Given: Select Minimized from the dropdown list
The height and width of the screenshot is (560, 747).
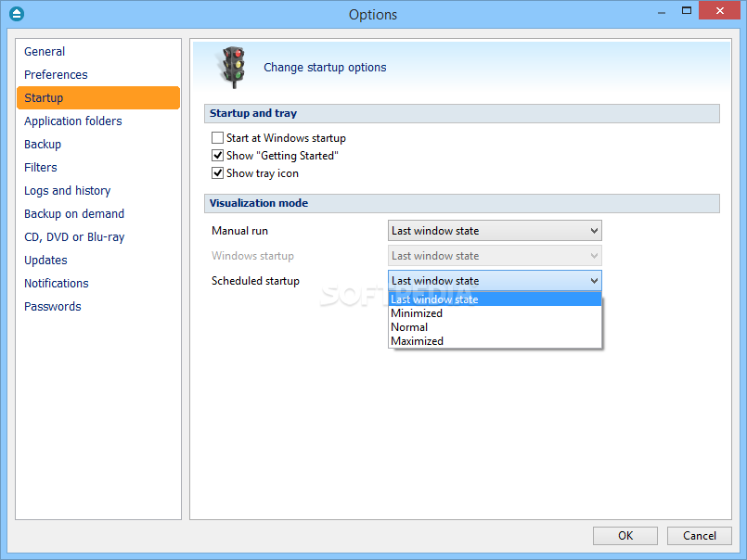Looking at the screenshot, I should click(x=495, y=313).
